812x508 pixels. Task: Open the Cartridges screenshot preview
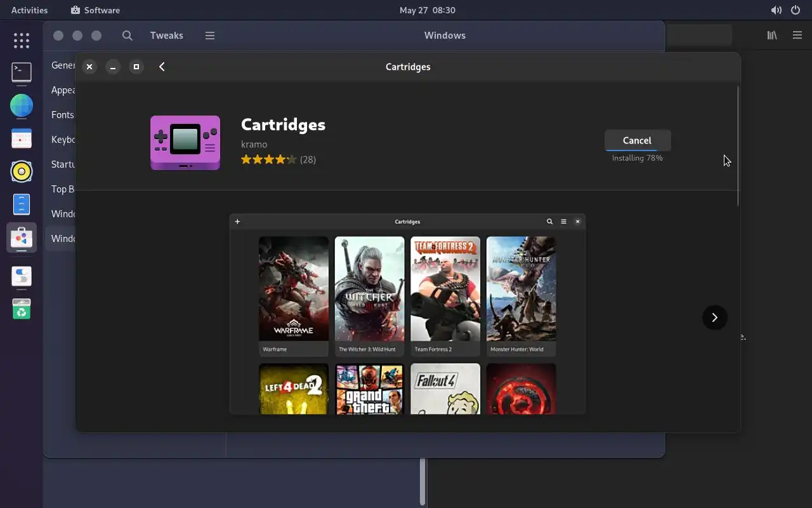click(x=407, y=314)
